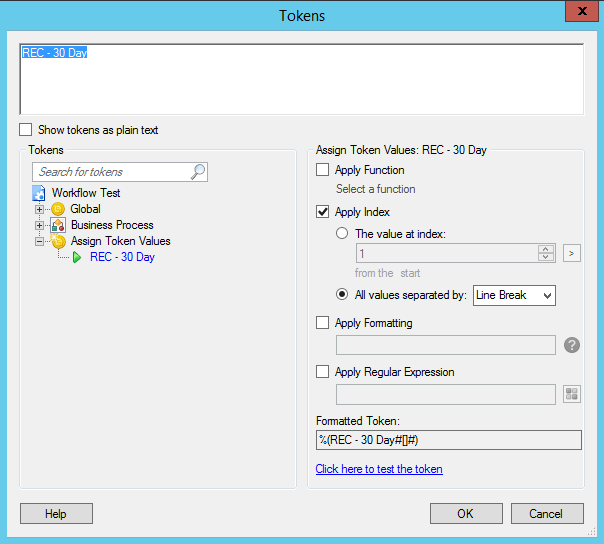Click the Formatted Token text field
This screenshot has width=604, height=544.
point(449,440)
